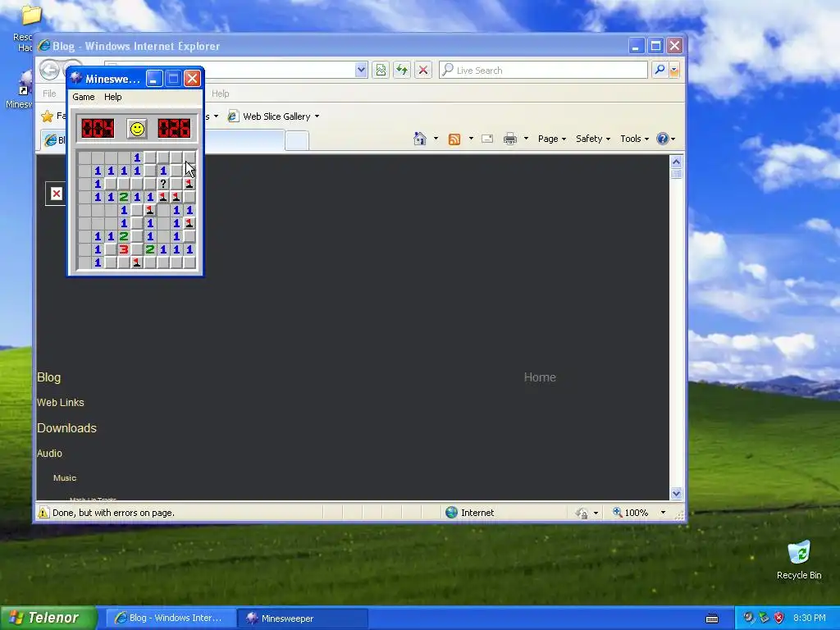Open the Game menu in Minesweeper
The width and height of the screenshot is (840, 630).
click(x=84, y=97)
